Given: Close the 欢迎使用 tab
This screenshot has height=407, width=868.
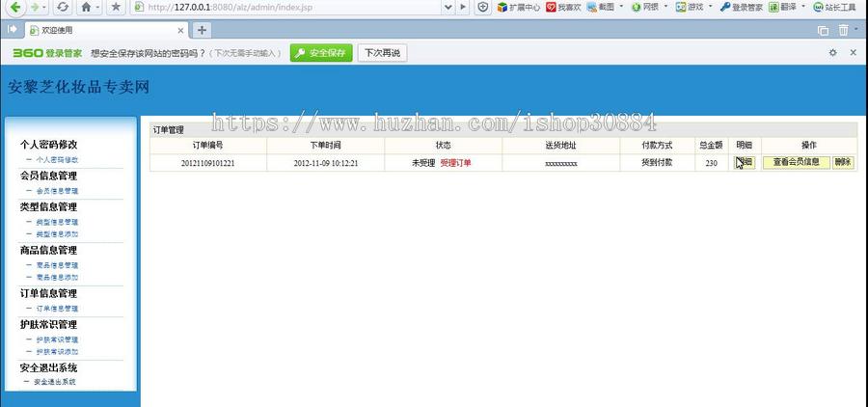Looking at the screenshot, I should click(x=180, y=31).
